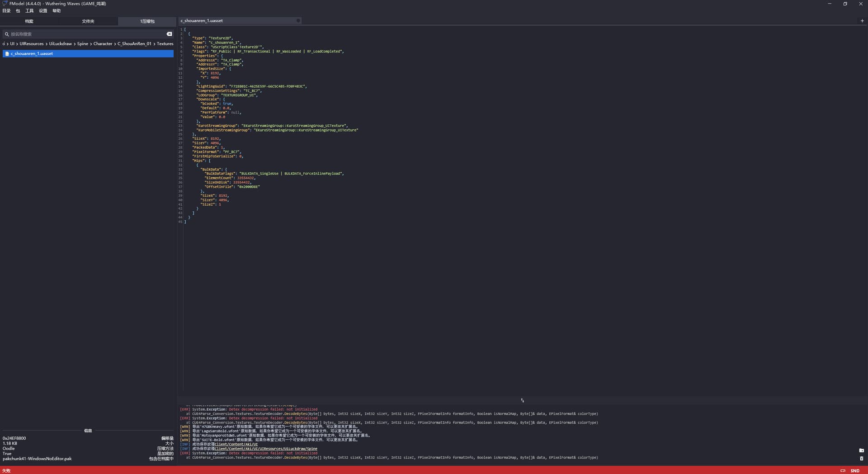Add a new tab with plus icon

862,21
